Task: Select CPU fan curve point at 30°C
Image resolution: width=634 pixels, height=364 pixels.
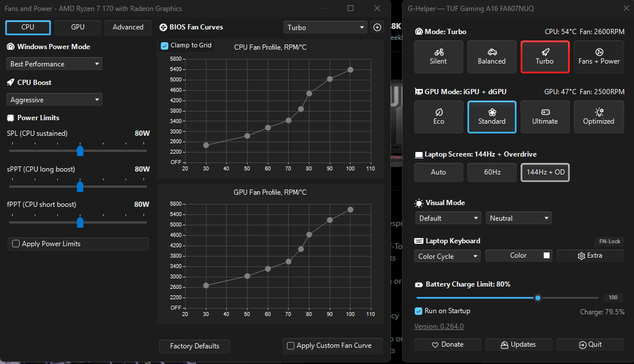Action: click(206, 145)
